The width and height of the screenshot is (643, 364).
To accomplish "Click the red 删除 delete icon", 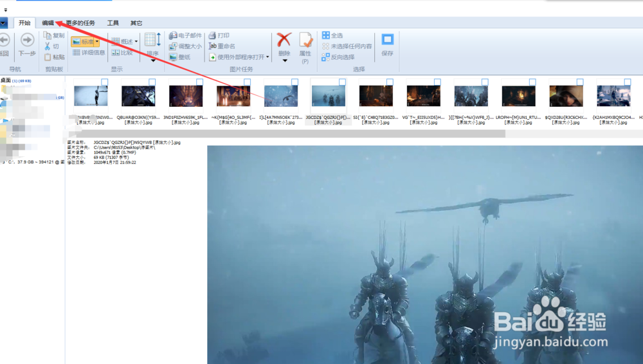I will [284, 40].
